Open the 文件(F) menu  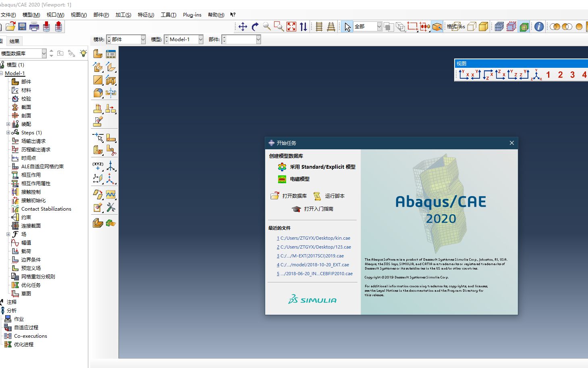pyautogui.click(x=8, y=15)
